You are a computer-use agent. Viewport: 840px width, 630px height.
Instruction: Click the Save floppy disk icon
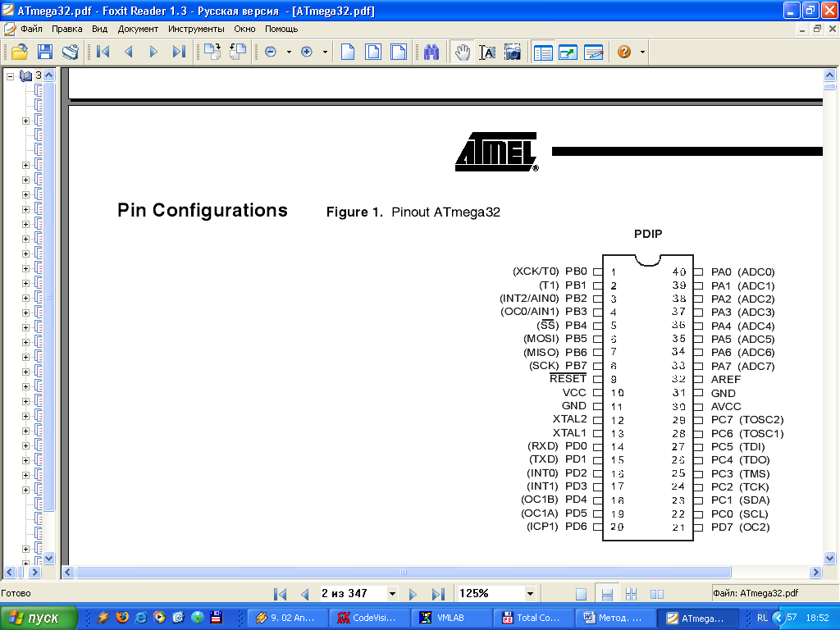pyautogui.click(x=45, y=52)
